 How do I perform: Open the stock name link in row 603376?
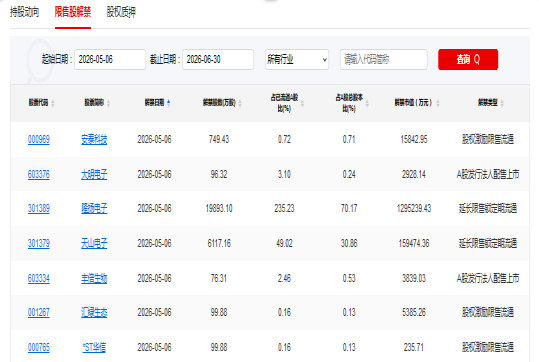(94, 175)
